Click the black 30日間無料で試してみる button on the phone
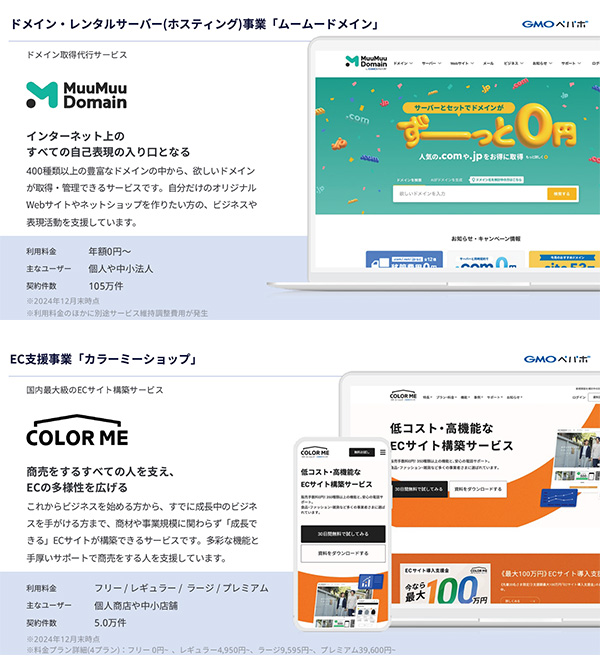 [343, 534]
